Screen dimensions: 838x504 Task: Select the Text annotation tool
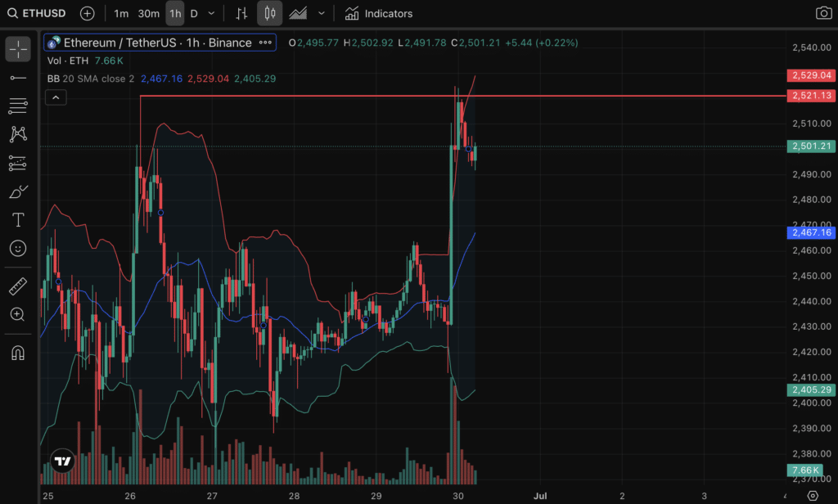[18, 219]
